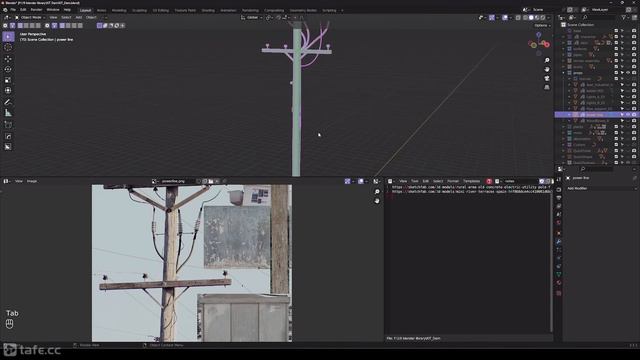Switch to Material Preview shading
Screen dimensions: 640x360
point(537,18)
